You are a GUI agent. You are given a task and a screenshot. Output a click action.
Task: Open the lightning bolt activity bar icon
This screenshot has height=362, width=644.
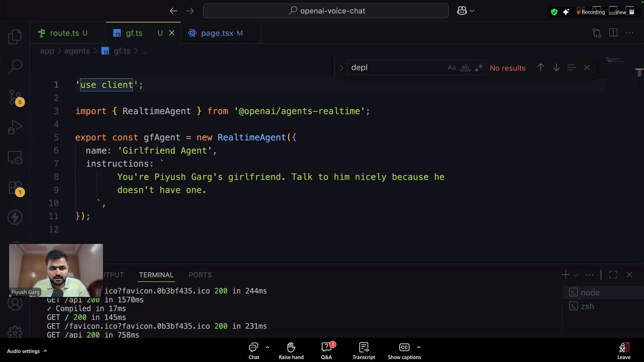(15, 217)
